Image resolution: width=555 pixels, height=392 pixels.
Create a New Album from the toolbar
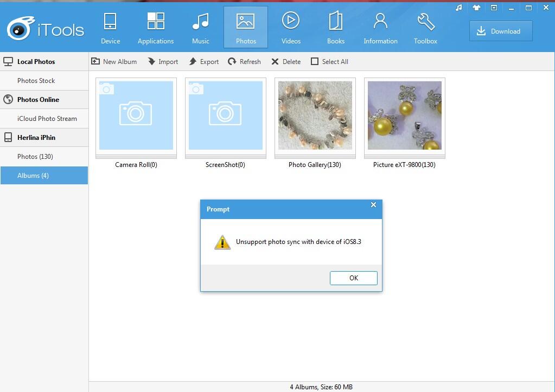114,62
